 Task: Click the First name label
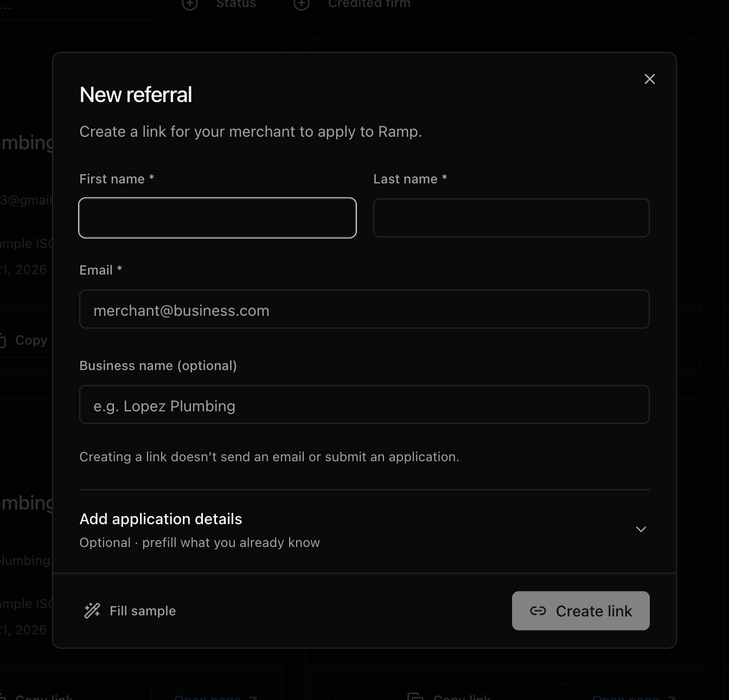tap(117, 179)
